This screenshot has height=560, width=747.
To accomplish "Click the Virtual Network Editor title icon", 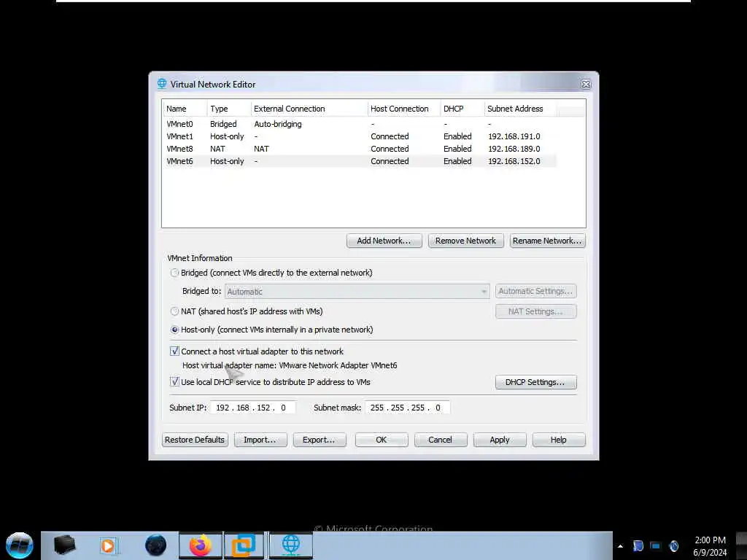I will [x=162, y=84].
